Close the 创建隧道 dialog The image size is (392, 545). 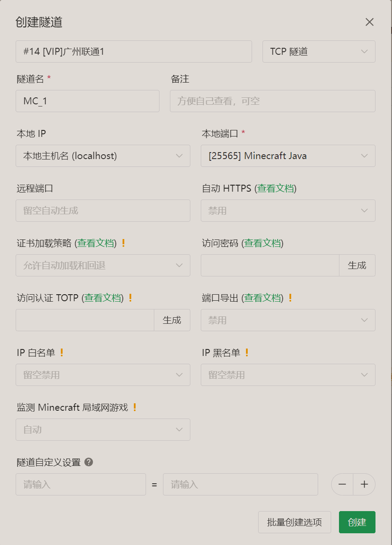(369, 22)
